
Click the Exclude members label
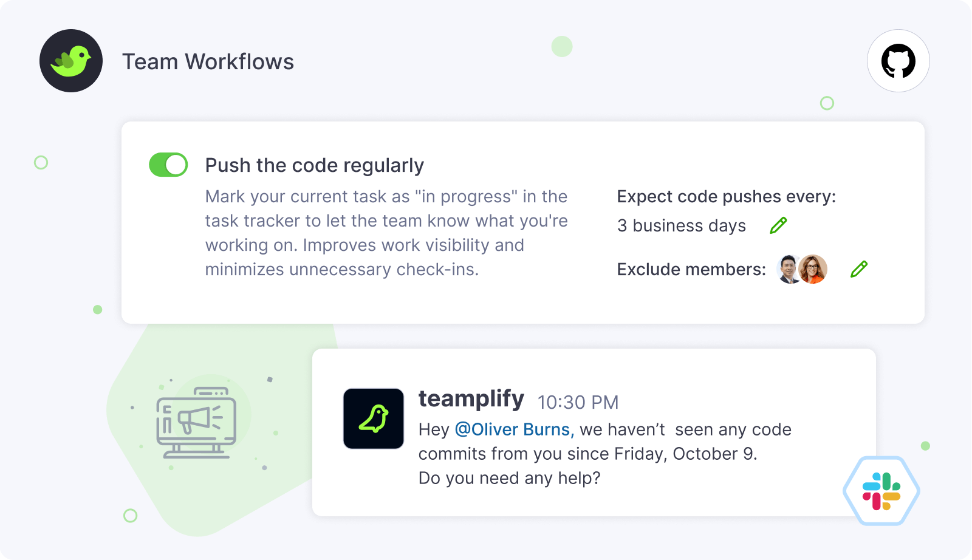(x=691, y=269)
